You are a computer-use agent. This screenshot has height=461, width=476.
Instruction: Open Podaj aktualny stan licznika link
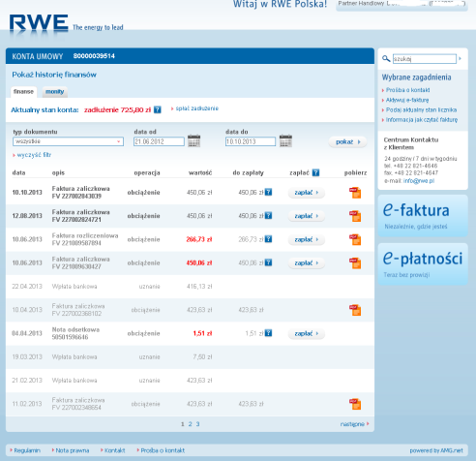(x=421, y=110)
